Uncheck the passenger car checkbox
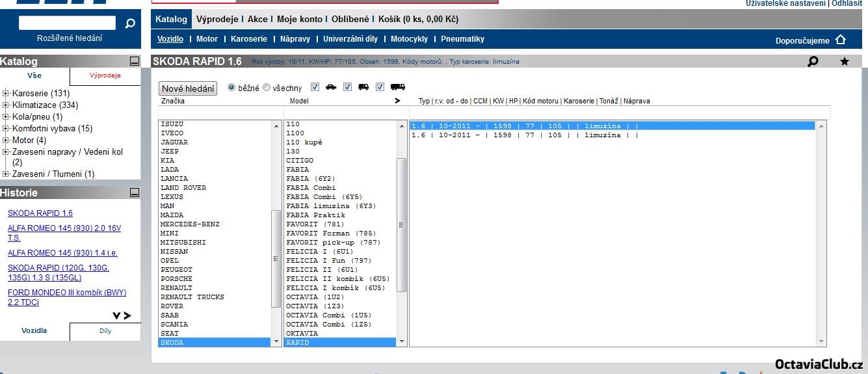868x374 pixels. tap(315, 87)
